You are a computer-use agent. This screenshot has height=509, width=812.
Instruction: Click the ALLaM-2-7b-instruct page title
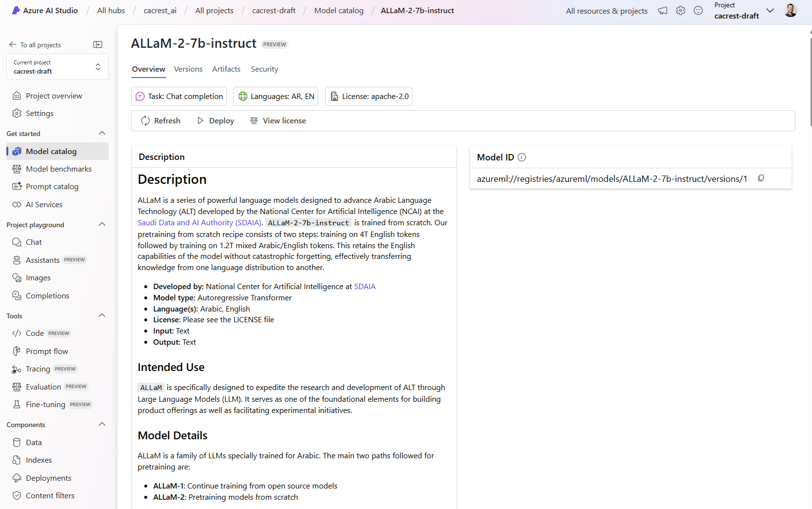pyautogui.click(x=193, y=43)
